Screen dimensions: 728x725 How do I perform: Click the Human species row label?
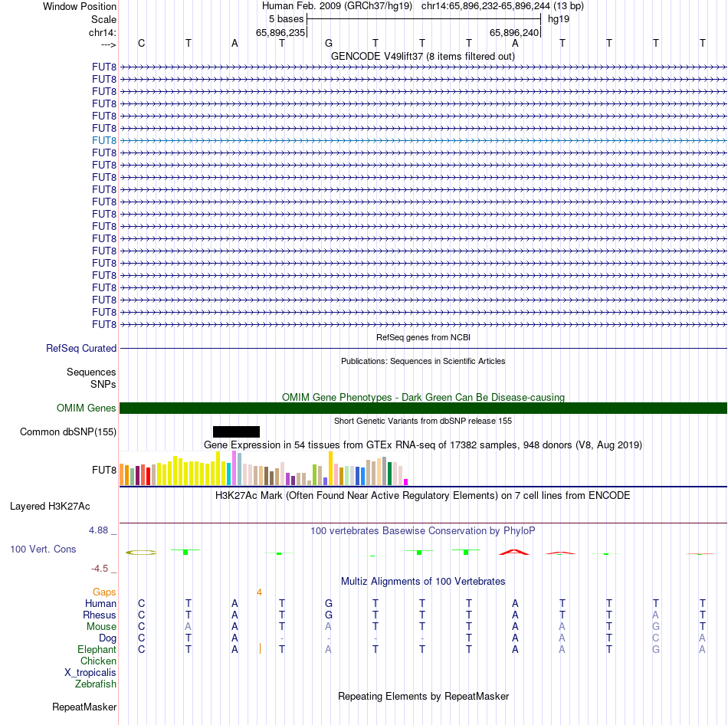click(x=100, y=603)
